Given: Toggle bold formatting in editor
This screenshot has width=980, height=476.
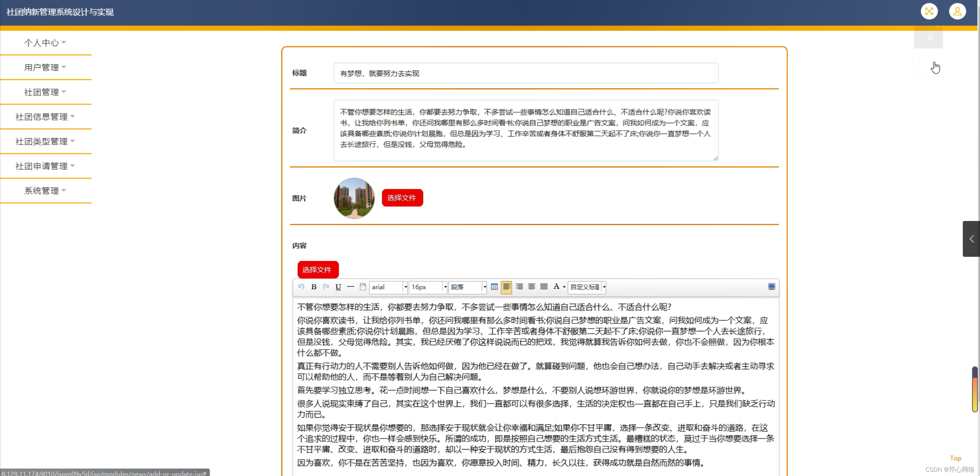Looking at the screenshot, I should click(x=313, y=287).
